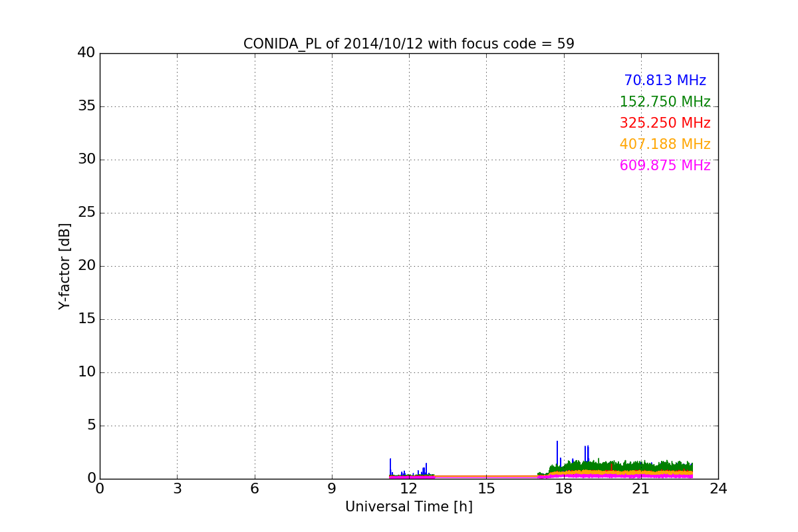Viewport: 798px width, 532px height.
Task: Click the y-axis tick value 10
Action: tap(86, 372)
